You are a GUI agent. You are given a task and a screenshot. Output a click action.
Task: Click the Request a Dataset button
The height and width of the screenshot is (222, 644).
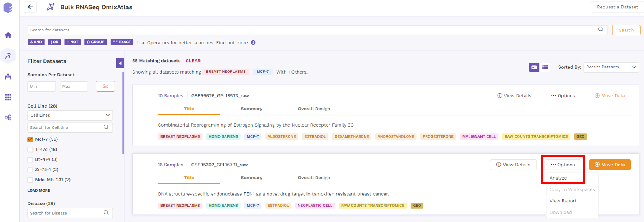617,7
